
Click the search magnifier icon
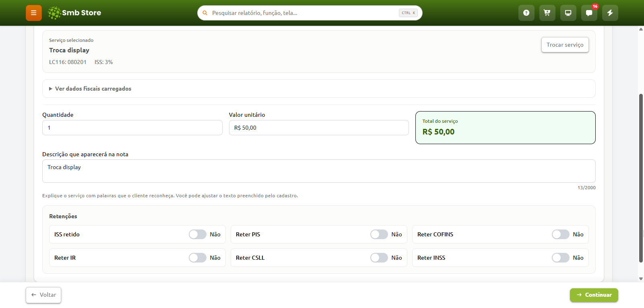[x=205, y=13]
